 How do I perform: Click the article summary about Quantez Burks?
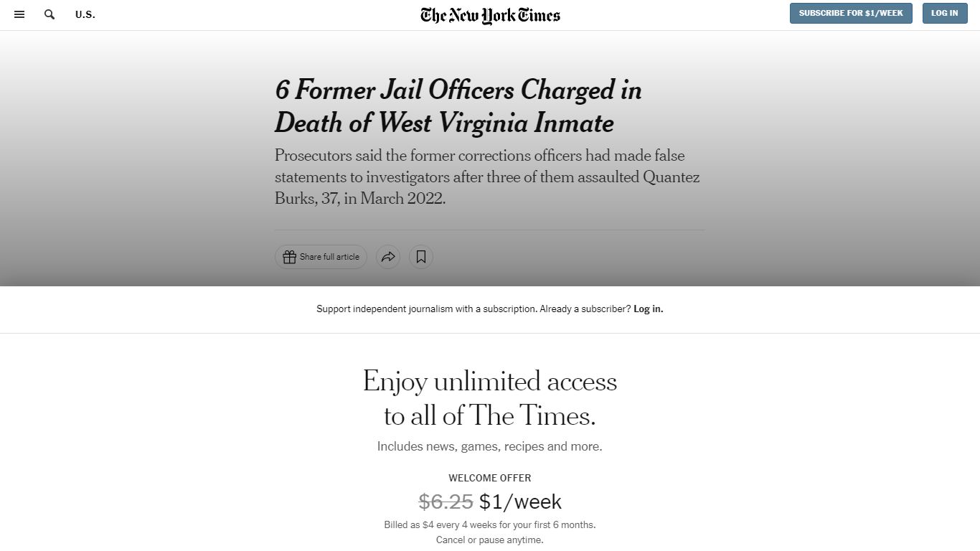487,177
